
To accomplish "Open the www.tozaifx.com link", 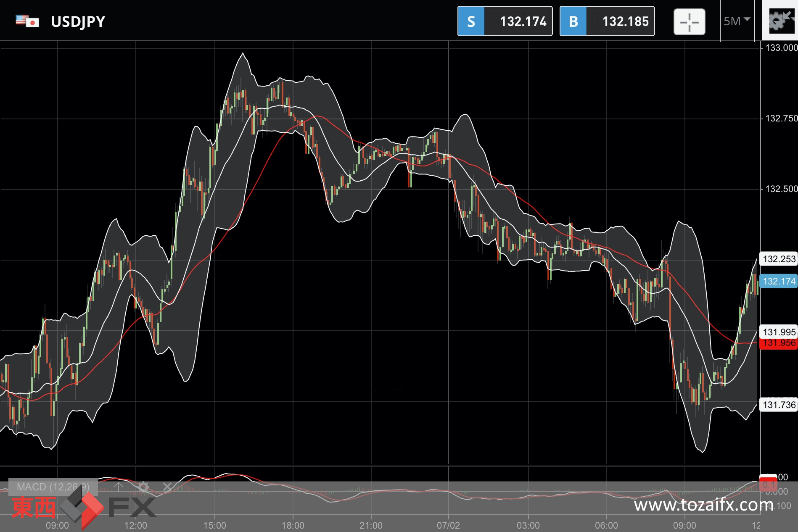I will (703, 504).
